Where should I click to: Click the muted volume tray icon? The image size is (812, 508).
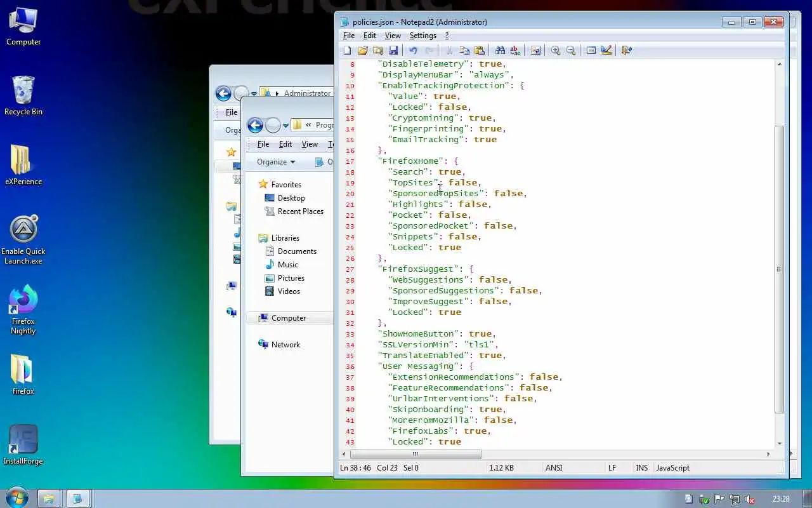(x=750, y=499)
